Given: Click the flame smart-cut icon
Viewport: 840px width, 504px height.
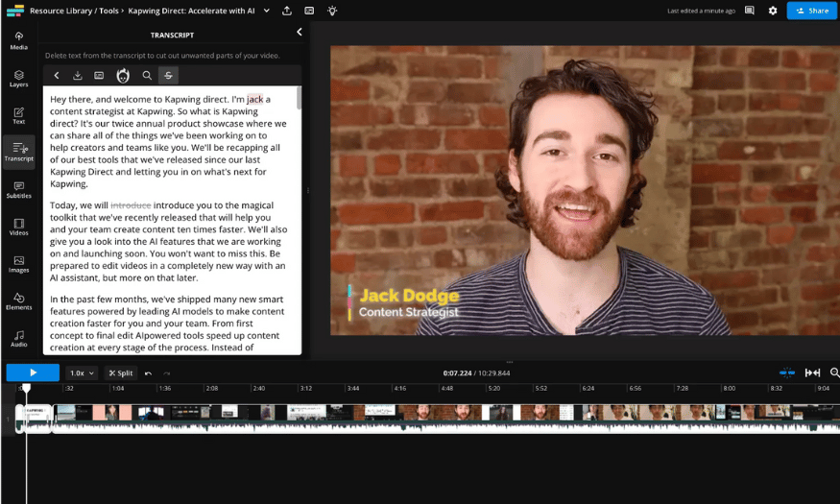Looking at the screenshot, I should click(x=123, y=76).
